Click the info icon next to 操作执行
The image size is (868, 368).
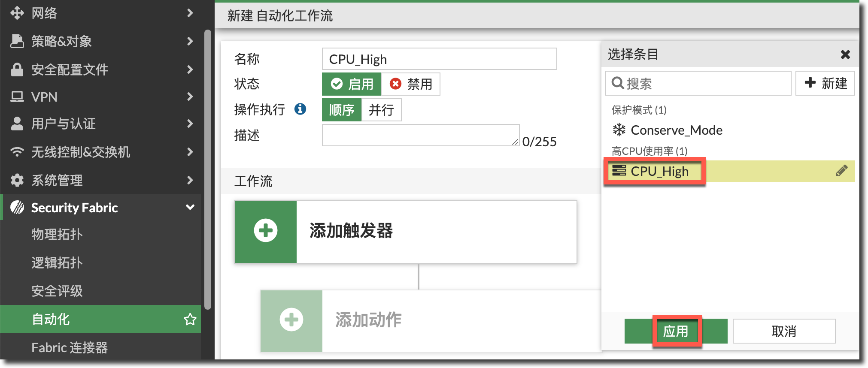(300, 109)
